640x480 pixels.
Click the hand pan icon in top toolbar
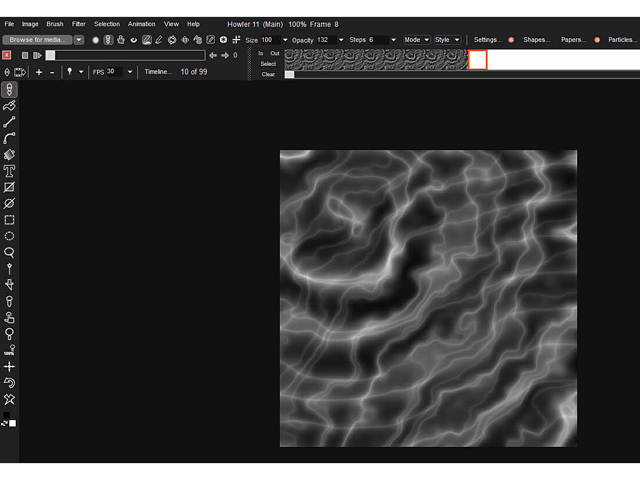(121, 40)
